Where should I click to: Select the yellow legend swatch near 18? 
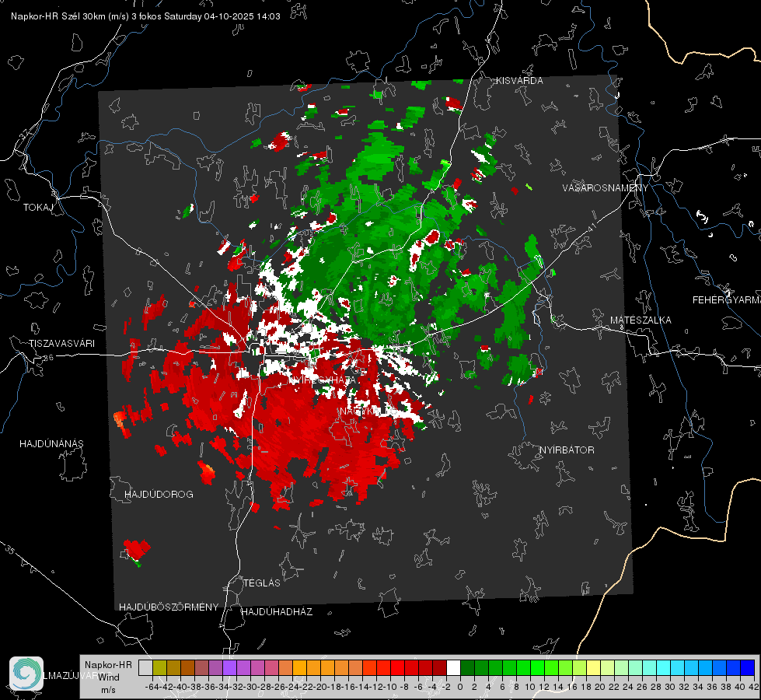point(594,667)
